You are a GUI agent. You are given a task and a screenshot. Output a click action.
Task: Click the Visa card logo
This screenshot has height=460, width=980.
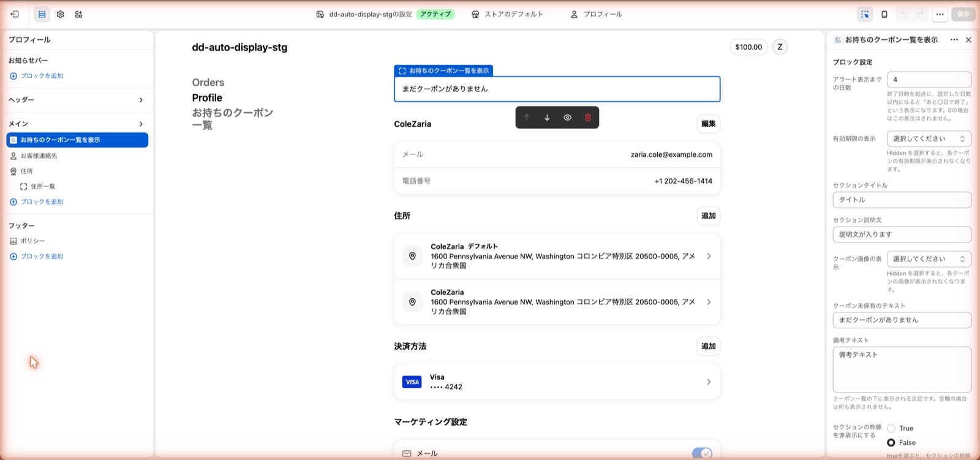(x=412, y=382)
